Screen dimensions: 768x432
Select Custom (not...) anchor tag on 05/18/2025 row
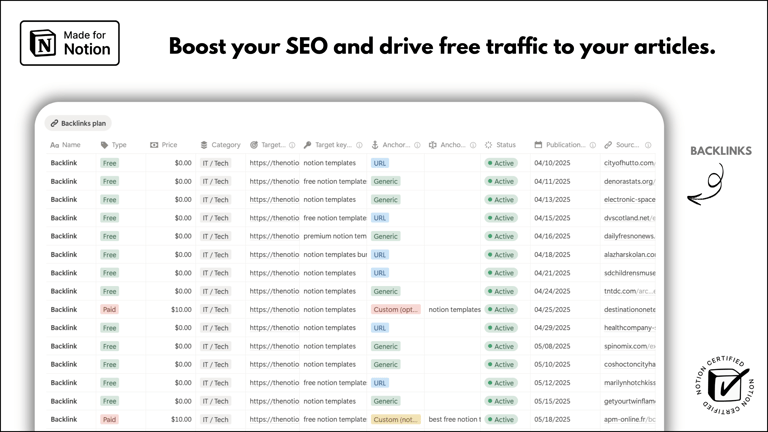click(396, 419)
